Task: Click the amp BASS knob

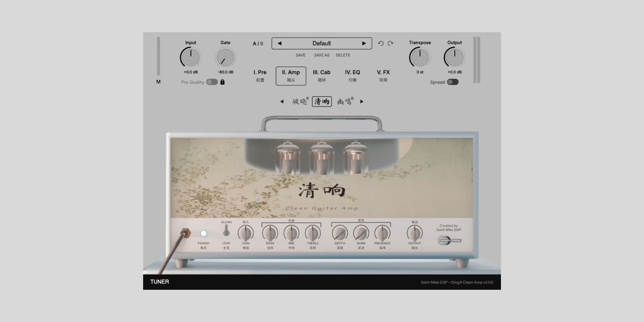Action: [270, 233]
